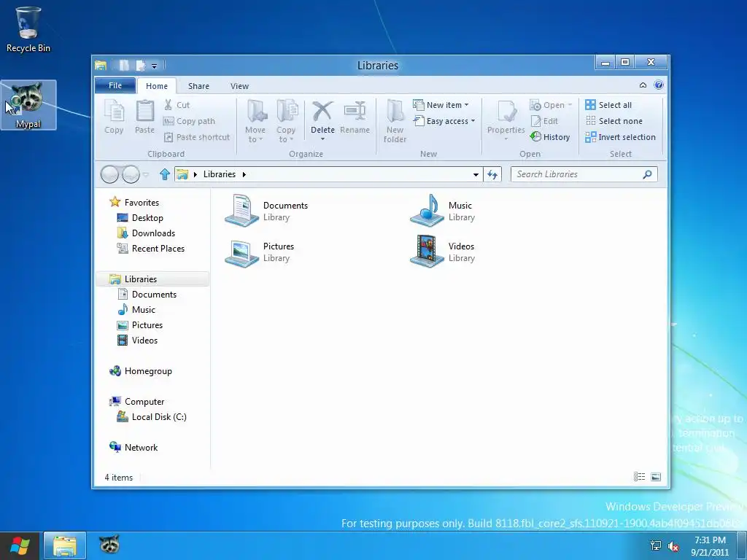
Task: Open History in the ribbon
Action: tap(550, 137)
